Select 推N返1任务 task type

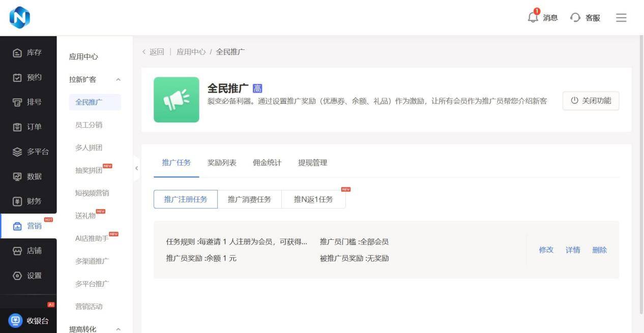click(x=313, y=199)
